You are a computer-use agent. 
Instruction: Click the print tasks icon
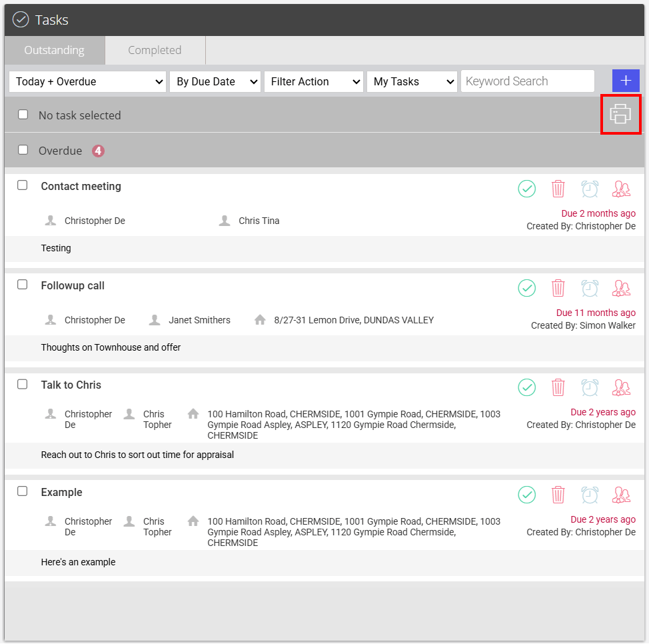(620, 114)
